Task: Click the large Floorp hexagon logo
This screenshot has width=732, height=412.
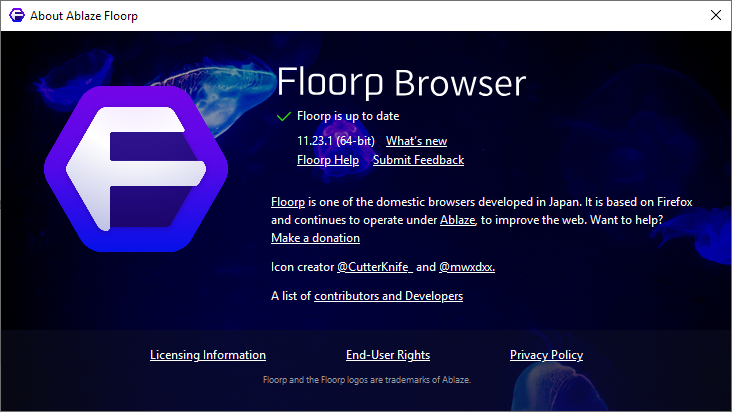Action: click(136, 169)
